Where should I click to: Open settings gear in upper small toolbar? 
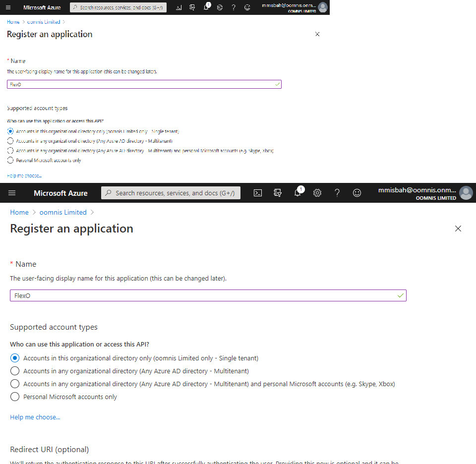(220, 7)
